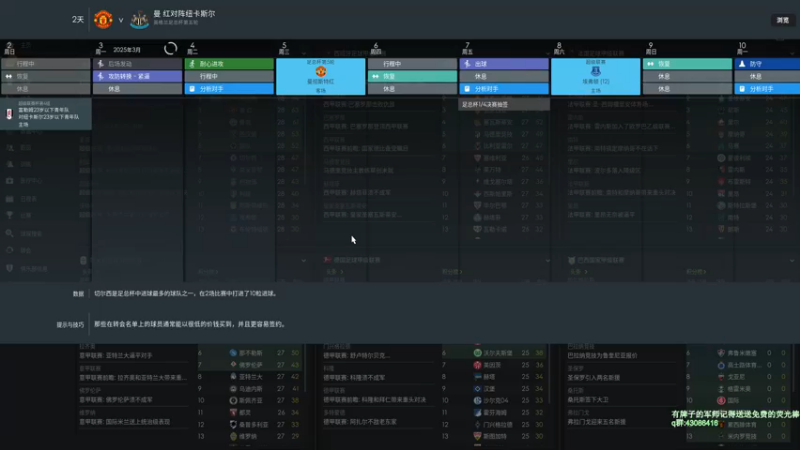Select the 后场发动 session on Monday 3
Image resolution: width=800 pixels, height=450 pixels.
coord(137,64)
